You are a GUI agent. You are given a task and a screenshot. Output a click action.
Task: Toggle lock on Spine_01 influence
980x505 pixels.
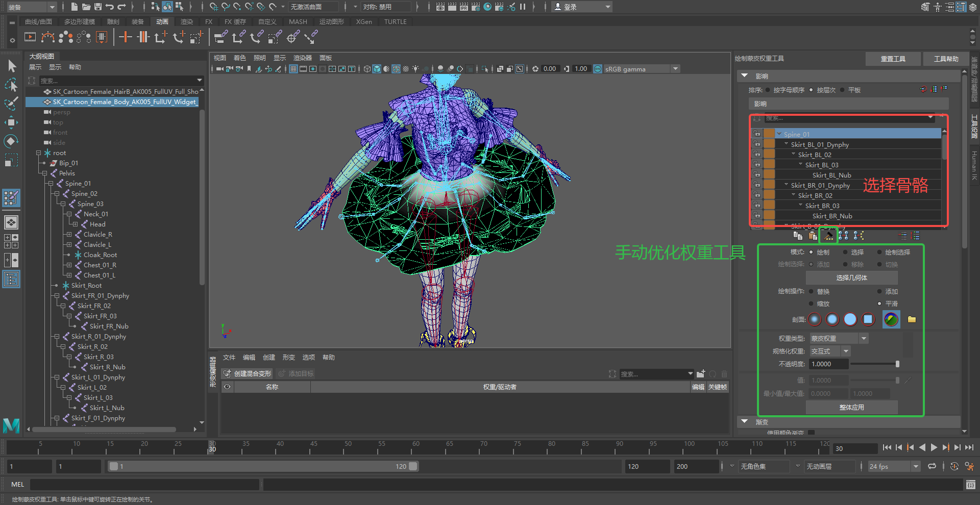click(757, 134)
